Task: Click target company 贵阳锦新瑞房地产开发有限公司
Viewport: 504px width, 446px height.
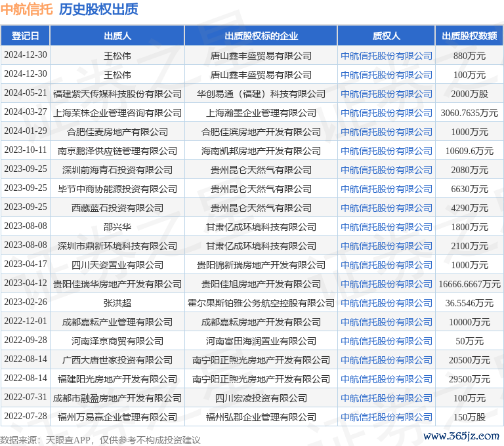Action: pos(261,265)
